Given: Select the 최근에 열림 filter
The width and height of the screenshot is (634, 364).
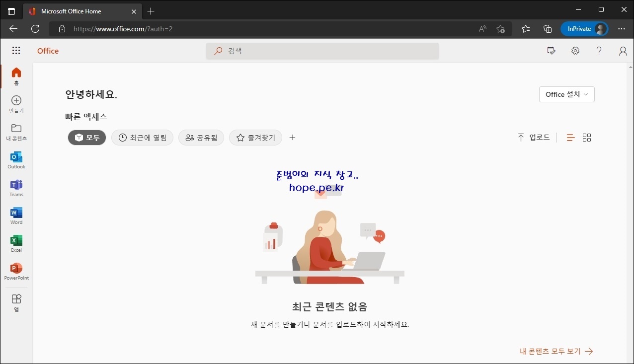Looking at the screenshot, I should pyautogui.click(x=142, y=138).
